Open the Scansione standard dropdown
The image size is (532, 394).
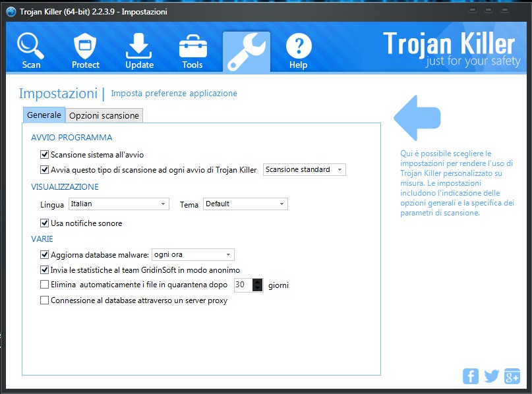[x=305, y=169]
